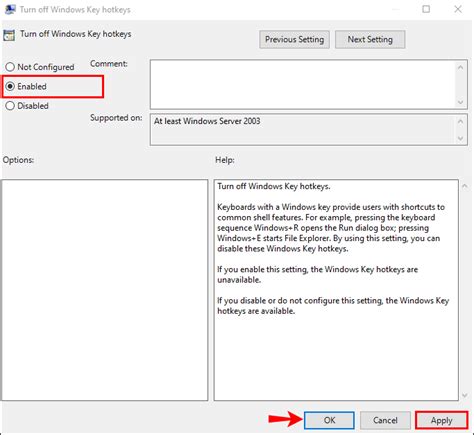
Task: Apply the policy changes
Action: pyautogui.click(x=441, y=420)
